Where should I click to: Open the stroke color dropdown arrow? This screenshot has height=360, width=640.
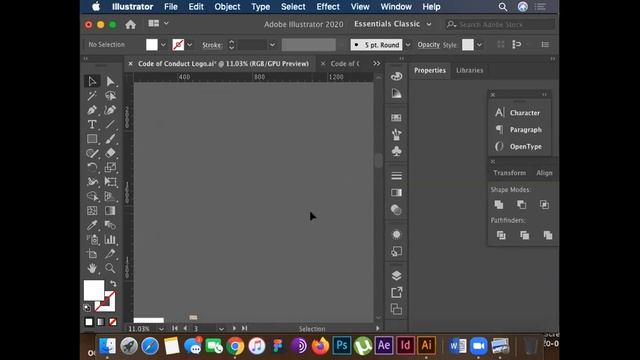(x=189, y=45)
